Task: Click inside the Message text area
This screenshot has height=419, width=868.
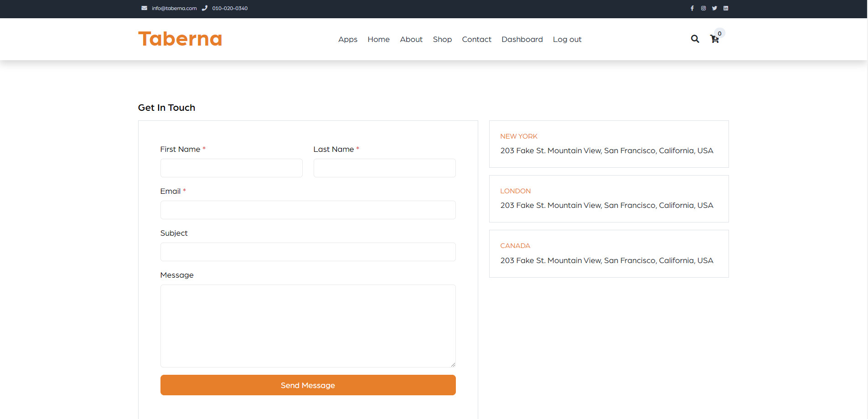Action: pyautogui.click(x=308, y=326)
